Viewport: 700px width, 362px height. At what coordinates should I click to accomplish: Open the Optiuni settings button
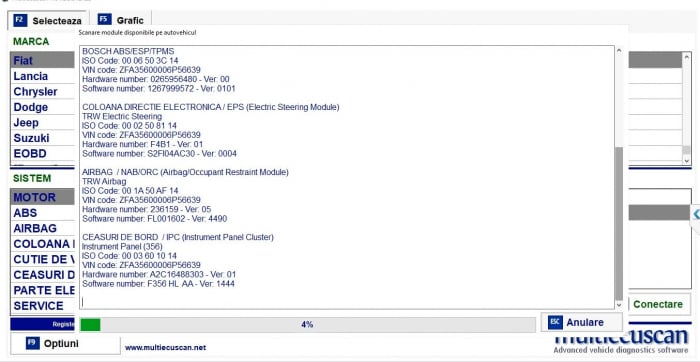(65, 344)
